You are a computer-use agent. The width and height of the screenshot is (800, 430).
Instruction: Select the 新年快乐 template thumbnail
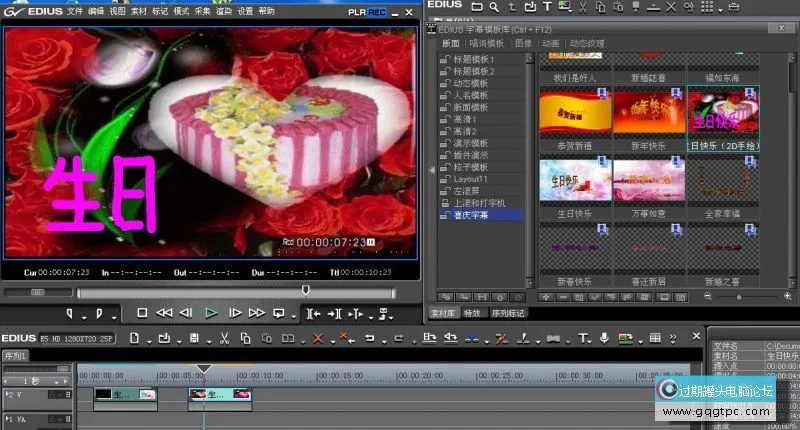click(x=649, y=113)
